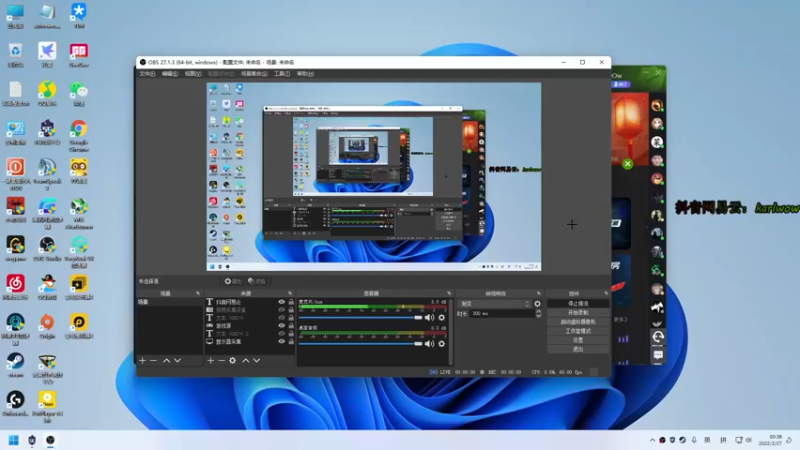
Task: Click the Windows Start button
Action: coord(14,440)
